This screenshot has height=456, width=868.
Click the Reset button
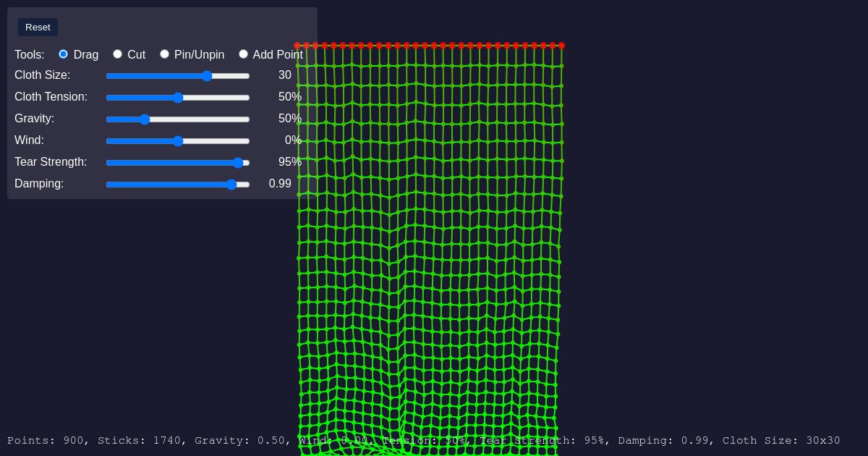(38, 27)
